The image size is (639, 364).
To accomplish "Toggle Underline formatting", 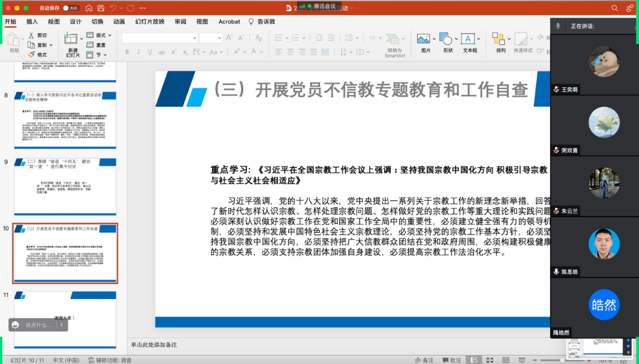I will coord(150,52).
